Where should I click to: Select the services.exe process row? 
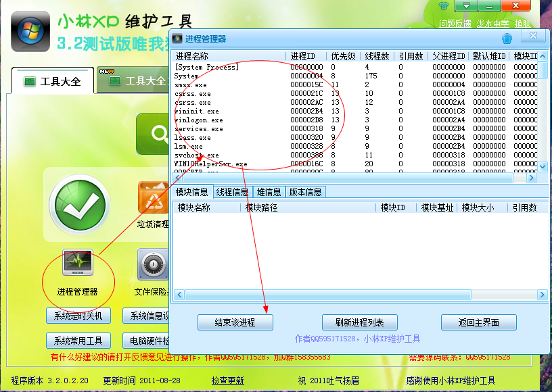(355, 128)
